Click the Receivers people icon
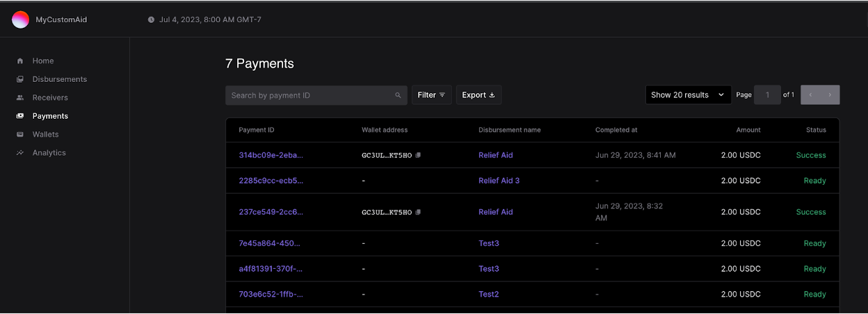The height and width of the screenshot is (314, 868). click(20, 98)
